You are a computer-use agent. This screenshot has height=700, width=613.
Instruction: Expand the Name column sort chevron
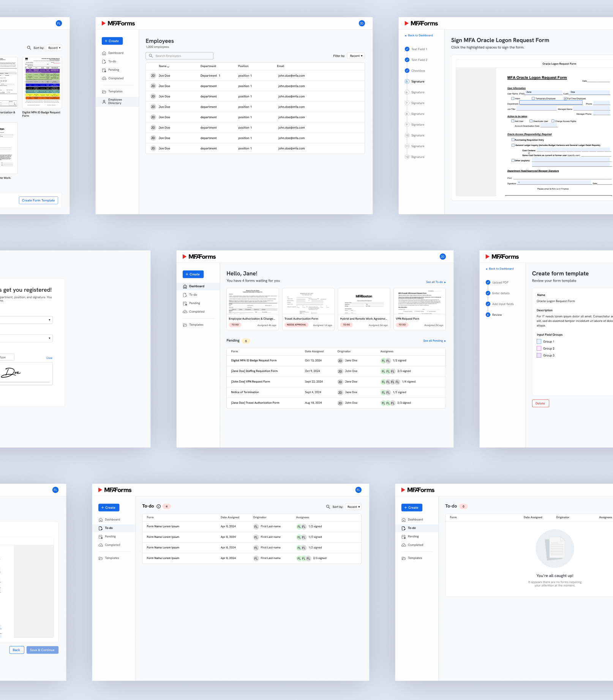coord(168,67)
